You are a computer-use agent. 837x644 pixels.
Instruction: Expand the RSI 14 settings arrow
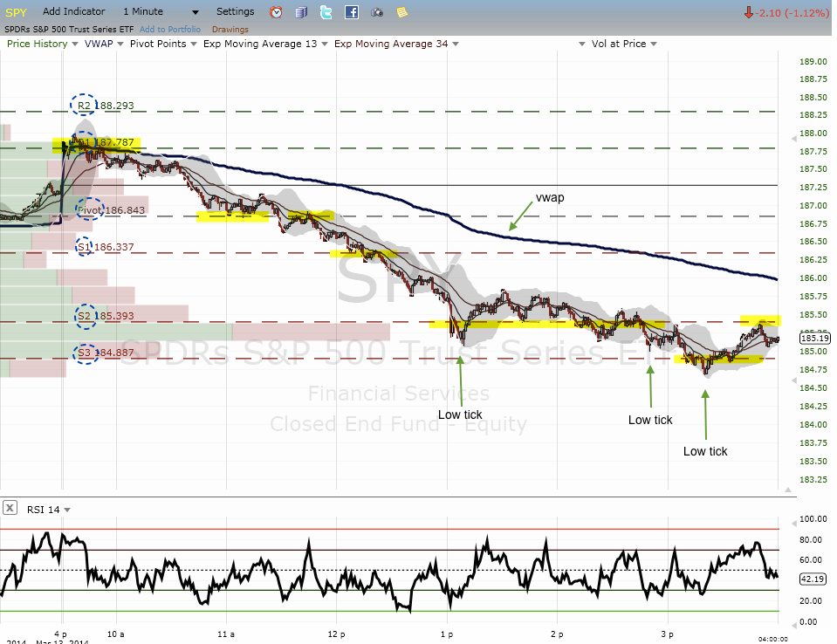67,510
